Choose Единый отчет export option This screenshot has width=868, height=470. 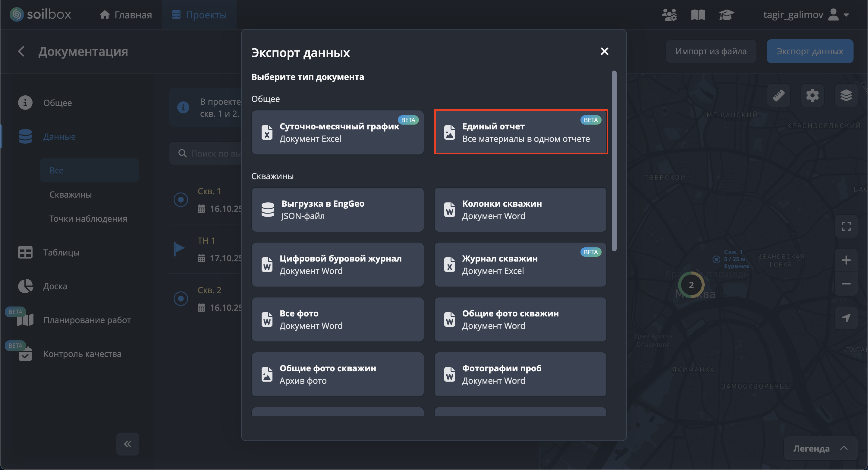[x=520, y=132]
